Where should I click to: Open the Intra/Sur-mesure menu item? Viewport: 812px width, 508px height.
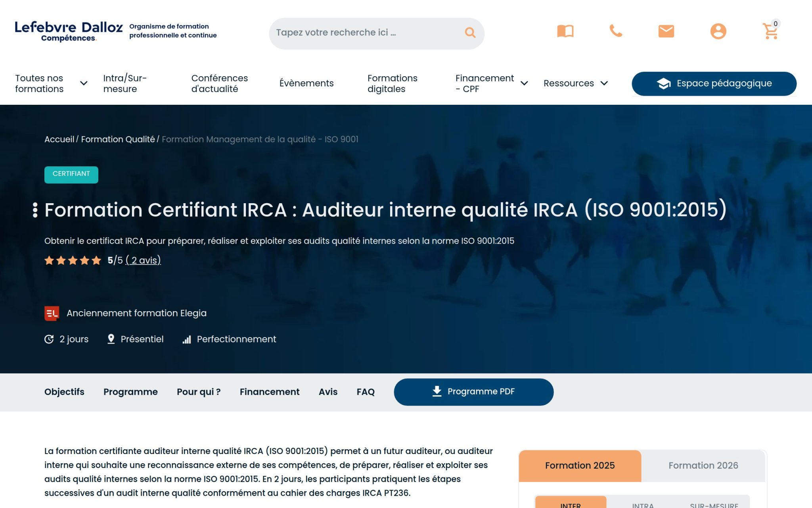coord(125,83)
